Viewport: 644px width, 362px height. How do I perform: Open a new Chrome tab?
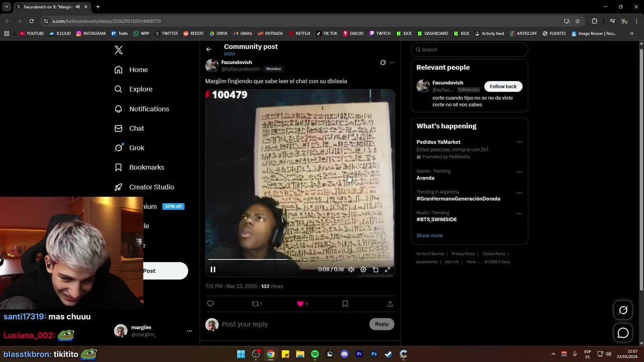pos(98,7)
